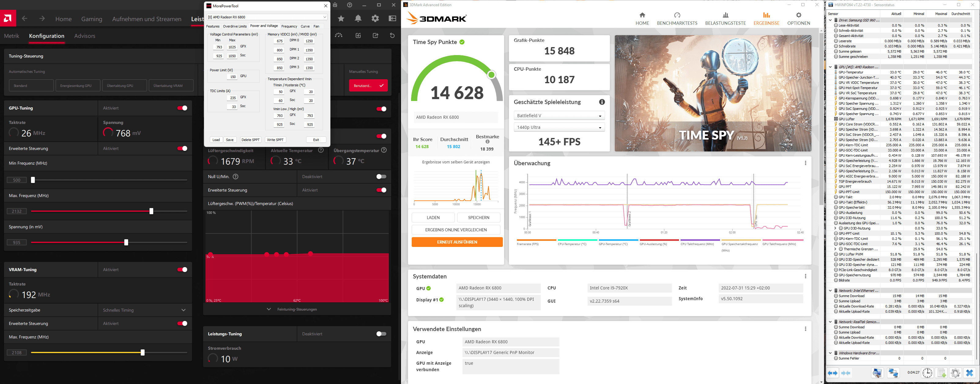
Task: Click Write SPPT button
Action: click(x=275, y=140)
